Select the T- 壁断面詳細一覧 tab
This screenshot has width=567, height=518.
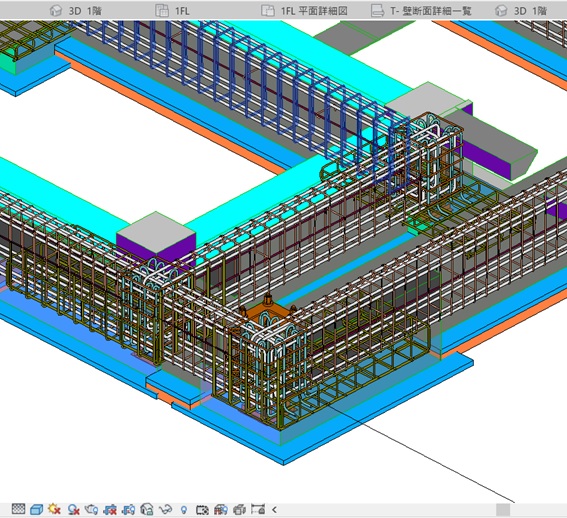422,11
